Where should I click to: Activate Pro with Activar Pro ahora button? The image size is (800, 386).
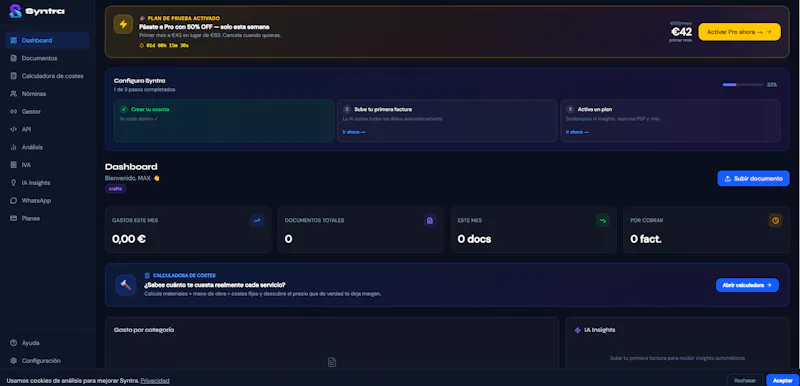(739, 32)
